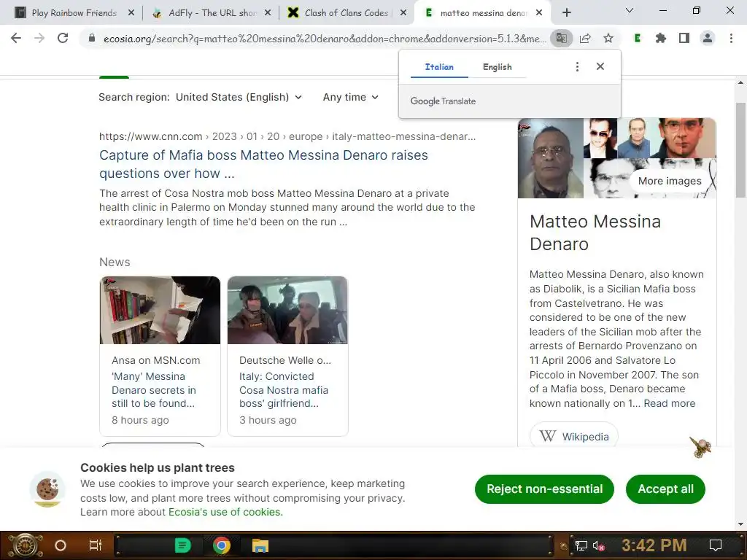Viewport: 747px width, 560px height.
Task: Open the Chrome profile avatar
Action: pos(708,38)
